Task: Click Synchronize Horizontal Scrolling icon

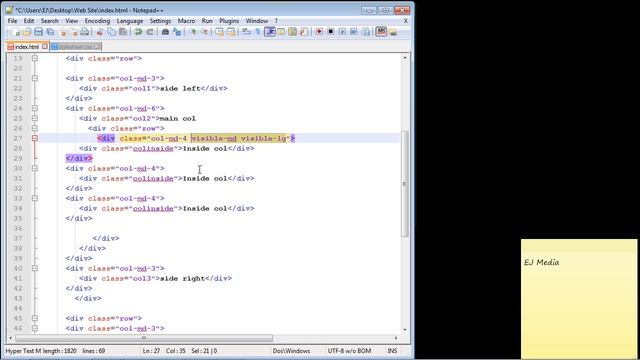Action: (231, 32)
